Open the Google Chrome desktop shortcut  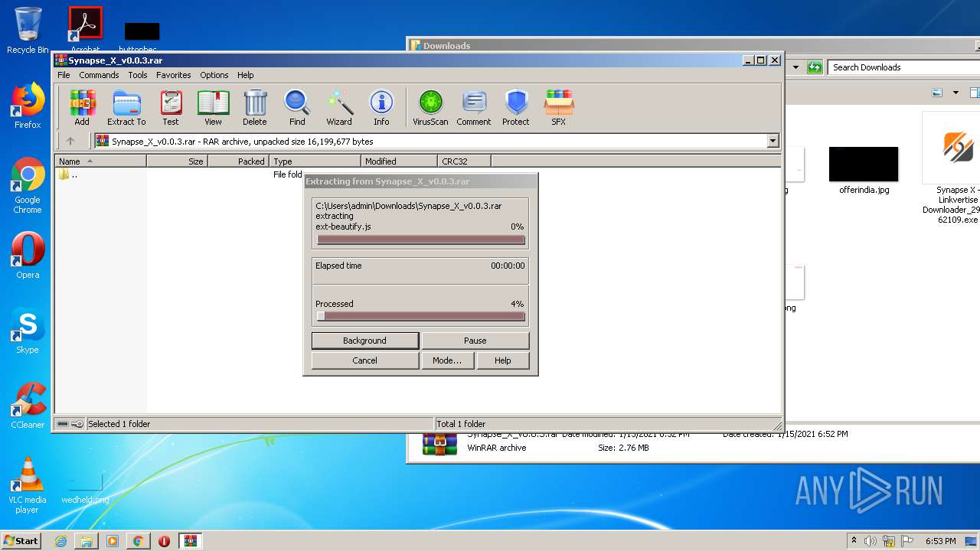click(x=28, y=186)
